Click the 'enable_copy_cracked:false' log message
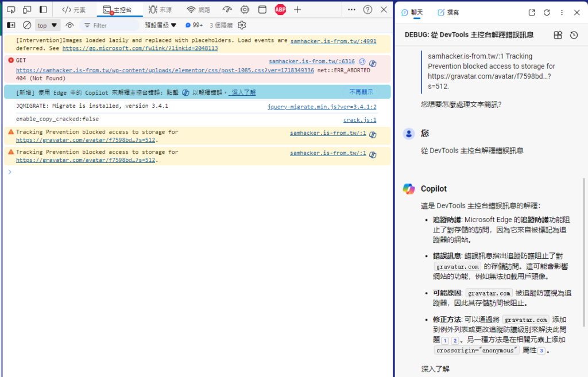Viewport: 588px width, 377px height. [57, 119]
